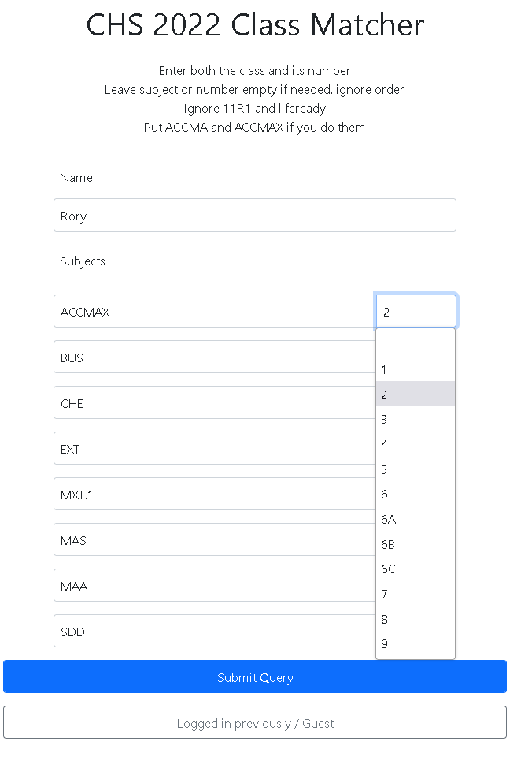Select option 9 in the dropdown list
The height and width of the screenshot is (767, 532).
[416, 643]
